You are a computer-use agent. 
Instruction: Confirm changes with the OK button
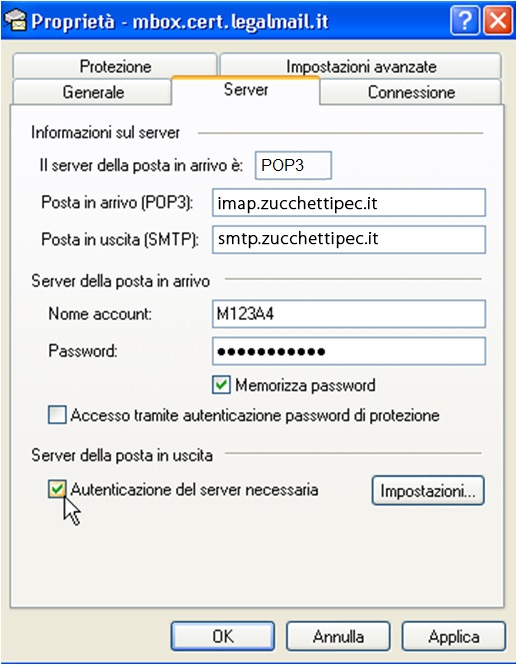(x=223, y=636)
